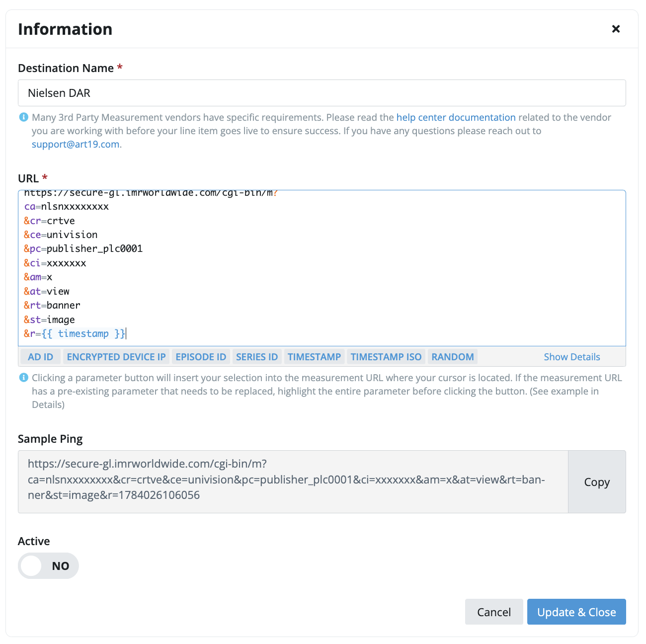Viewport: 646px width, 644px height.
Task: Open the help center documentation link
Action: coord(456,117)
